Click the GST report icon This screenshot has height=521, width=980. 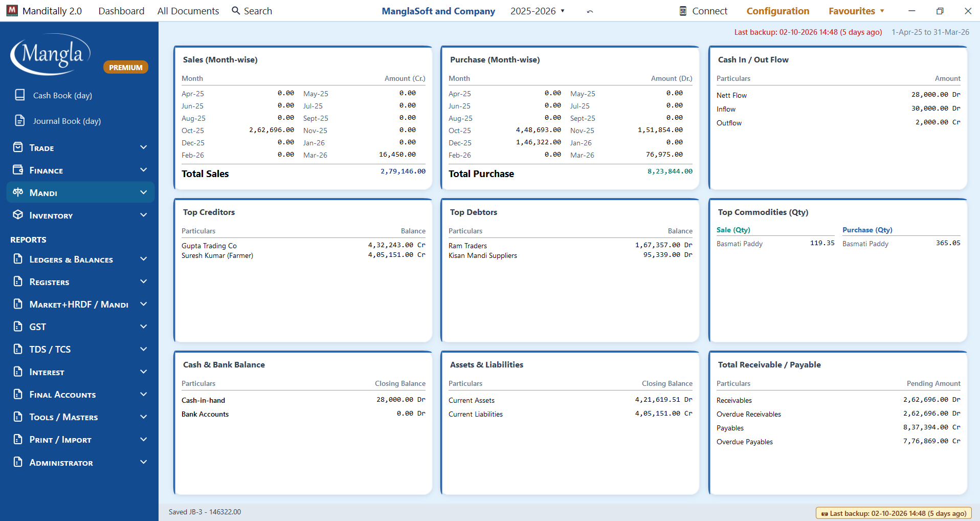pos(18,327)
